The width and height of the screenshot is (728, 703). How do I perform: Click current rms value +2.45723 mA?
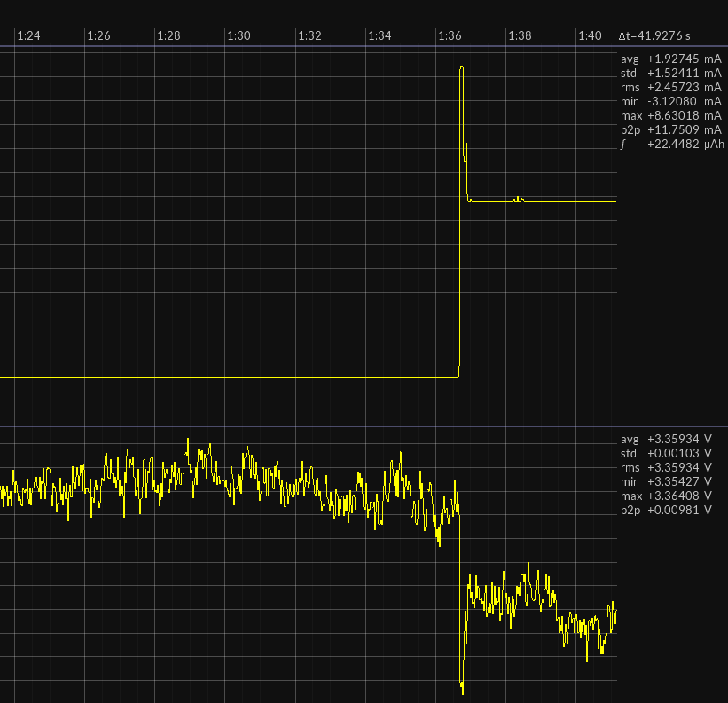(x=685, y=87)
